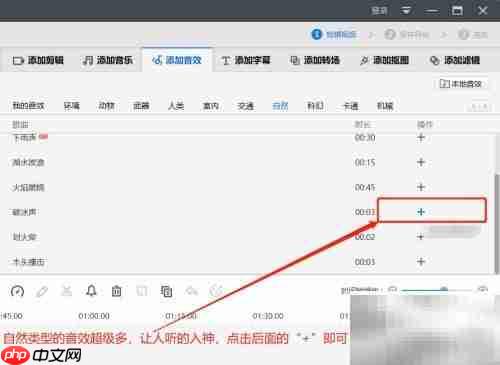Viewport: 500px width, 365px height.
Task: Click the 本地音效 button
Action: point(461,84)
